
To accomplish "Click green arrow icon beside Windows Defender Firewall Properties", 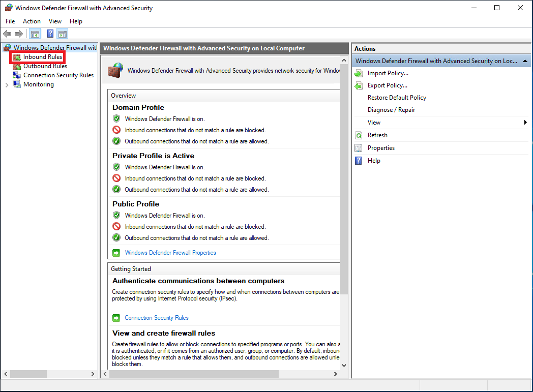I will pyautogui.click(x=116, y=253).
